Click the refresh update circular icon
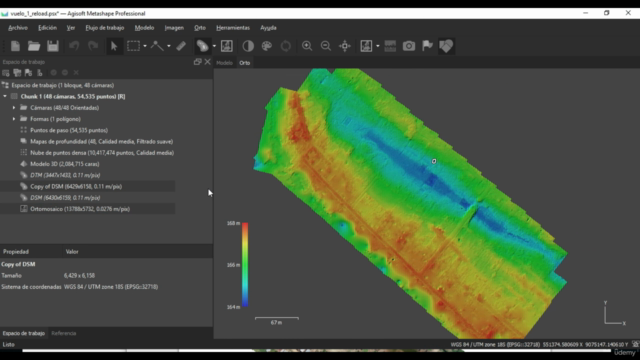The height and width of the screenshot is (360, 640). [286, 46]
